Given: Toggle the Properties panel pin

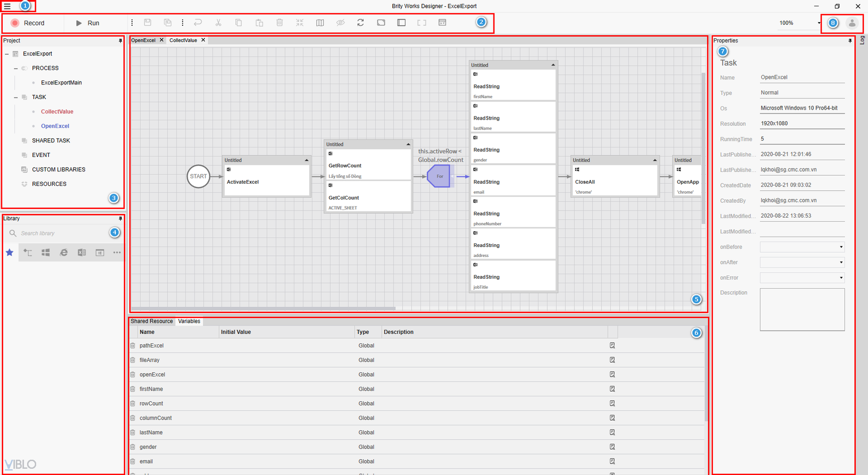Looking at the screenshot, I should tap(850, 41).
